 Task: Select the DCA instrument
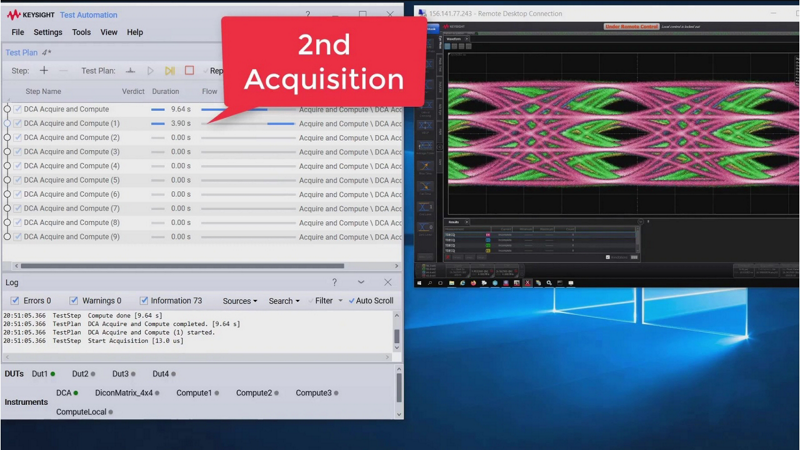pyautogui.click(x=67, y=393)
